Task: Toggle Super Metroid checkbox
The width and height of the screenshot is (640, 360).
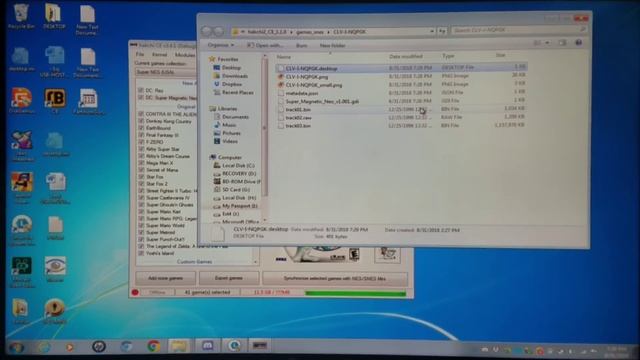Action: click(x=141, y=232)
